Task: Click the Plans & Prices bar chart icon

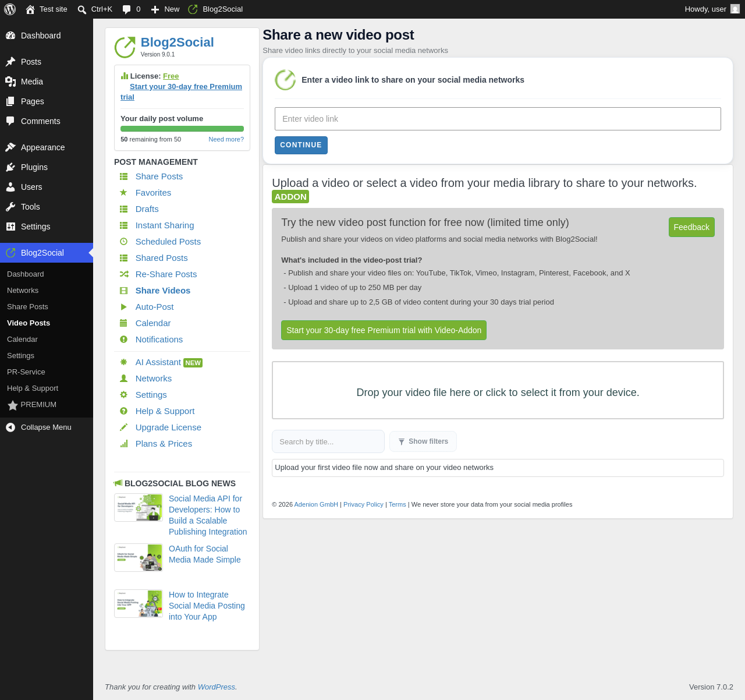Action: [x=123, y=443]
